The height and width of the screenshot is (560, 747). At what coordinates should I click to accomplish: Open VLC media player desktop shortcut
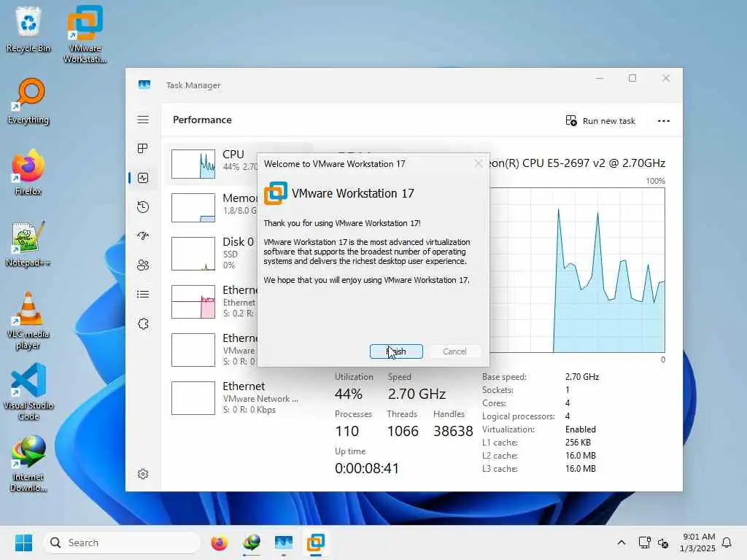[x=28, y=321]
